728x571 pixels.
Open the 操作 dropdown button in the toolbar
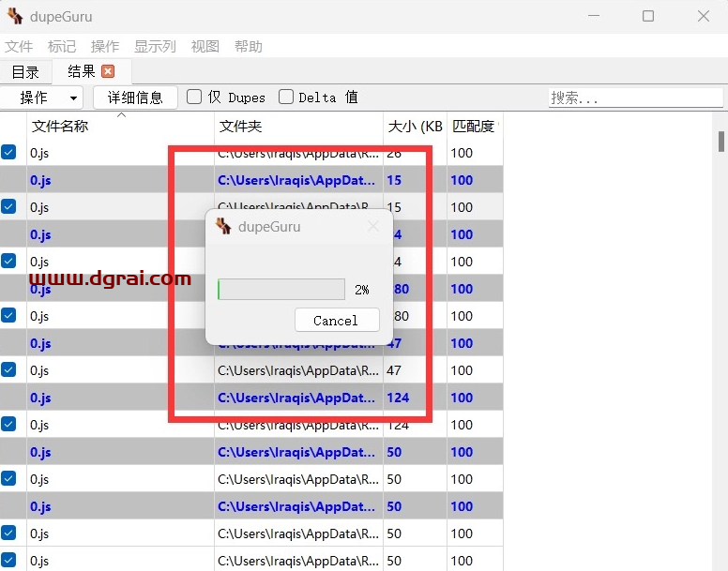(x=42, y=98)
